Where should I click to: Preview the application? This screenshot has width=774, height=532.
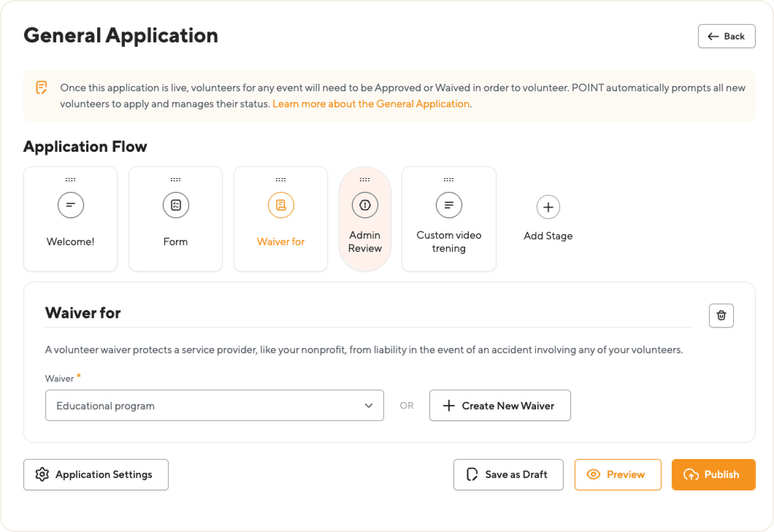tap(618, 475)
